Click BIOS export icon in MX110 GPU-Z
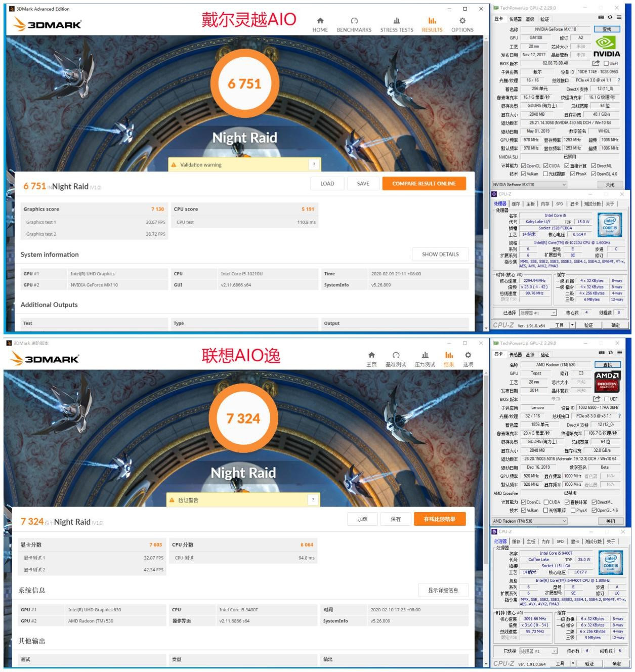This screenshot has height=672, width=635. [x=596, y=63]
